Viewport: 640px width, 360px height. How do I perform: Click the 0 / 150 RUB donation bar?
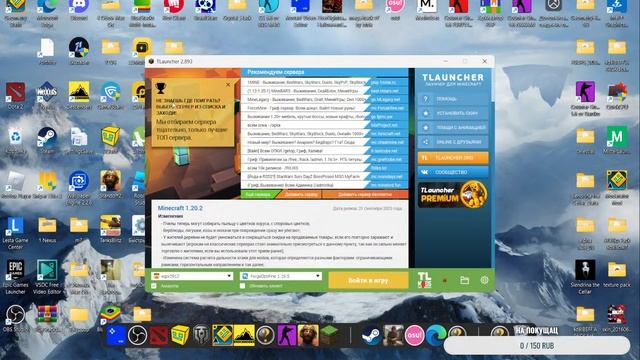point(537,346)
